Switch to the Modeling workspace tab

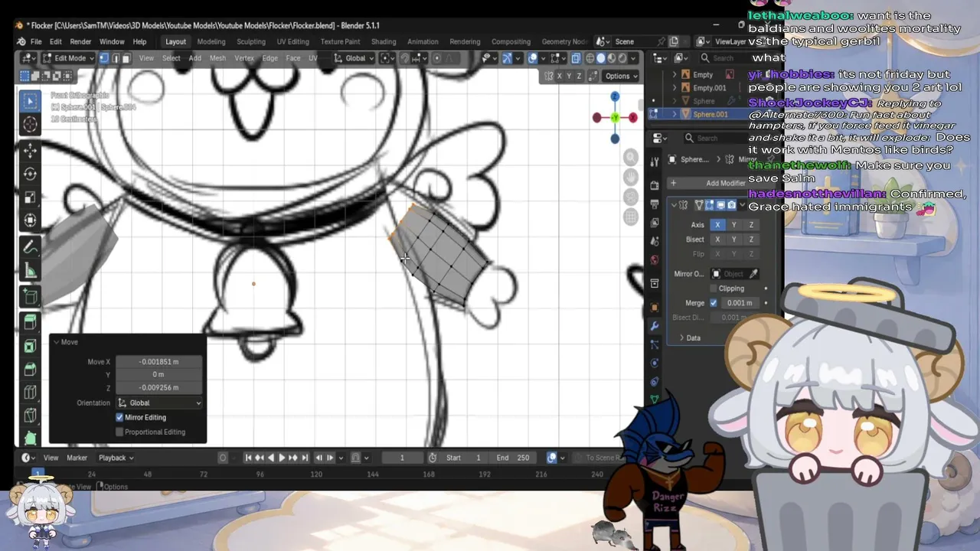(211, 41)
